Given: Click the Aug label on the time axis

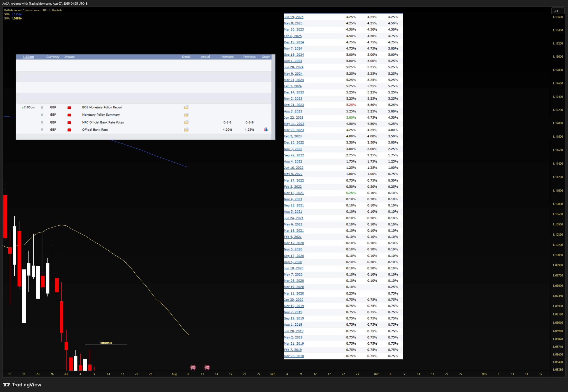Looking at the screenshot, I should coord(174,374).
